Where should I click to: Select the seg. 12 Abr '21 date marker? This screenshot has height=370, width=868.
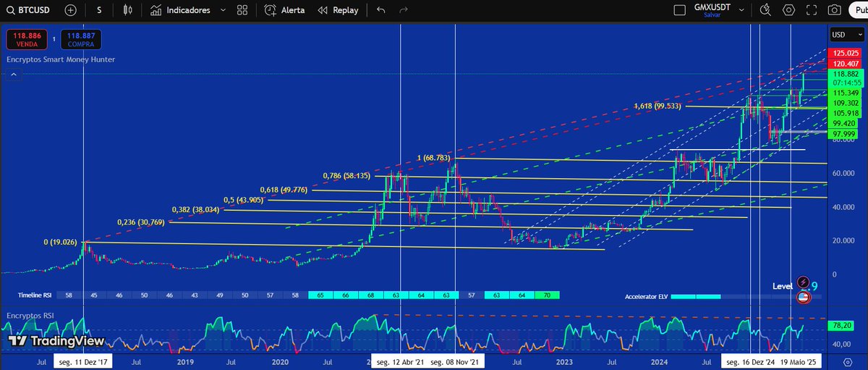coord(399,361)
